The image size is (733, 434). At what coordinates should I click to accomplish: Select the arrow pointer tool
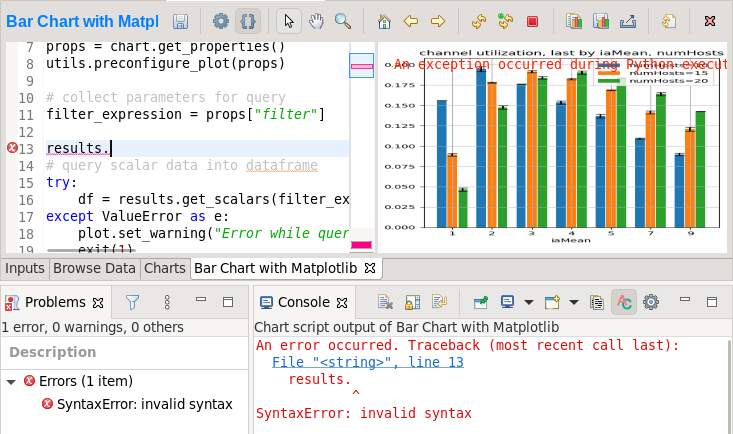[x=288, y=22]
